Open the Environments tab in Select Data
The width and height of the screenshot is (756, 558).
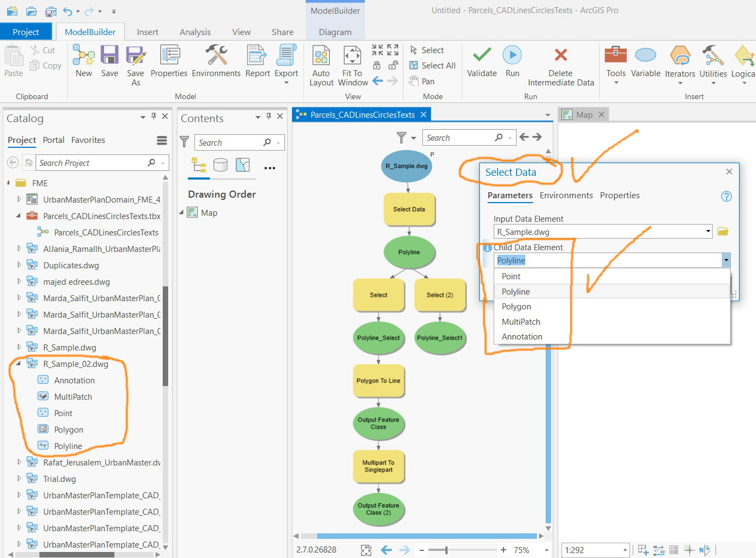coord(566,195)
